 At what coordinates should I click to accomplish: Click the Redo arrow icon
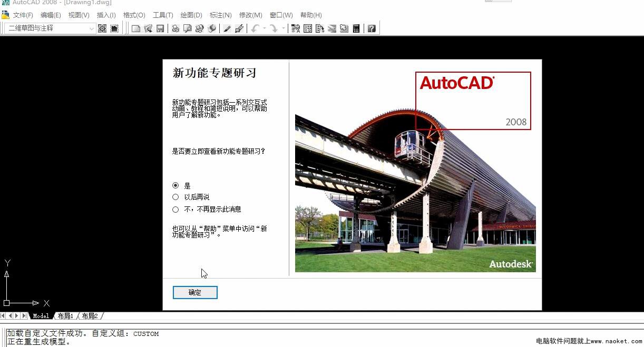pos(274,28)
